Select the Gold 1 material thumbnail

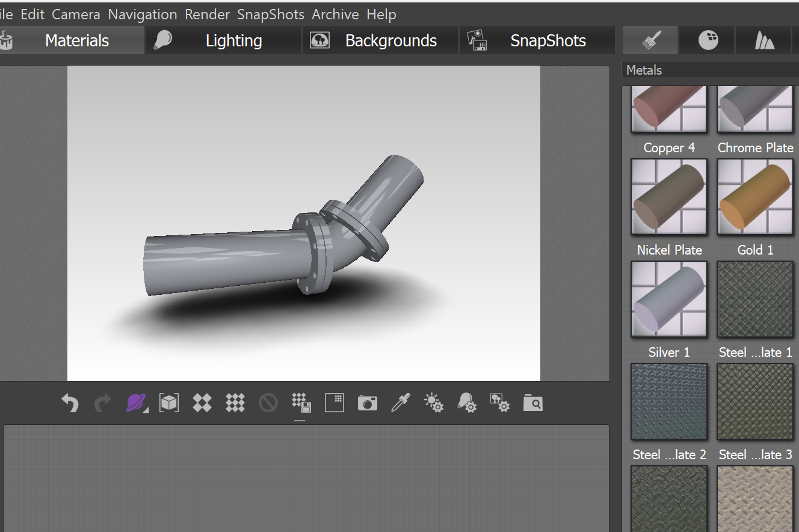755,197
